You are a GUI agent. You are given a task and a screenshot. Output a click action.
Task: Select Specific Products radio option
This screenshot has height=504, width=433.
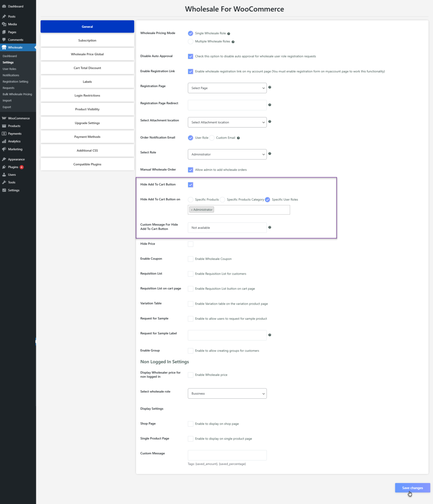pos(191,199)
